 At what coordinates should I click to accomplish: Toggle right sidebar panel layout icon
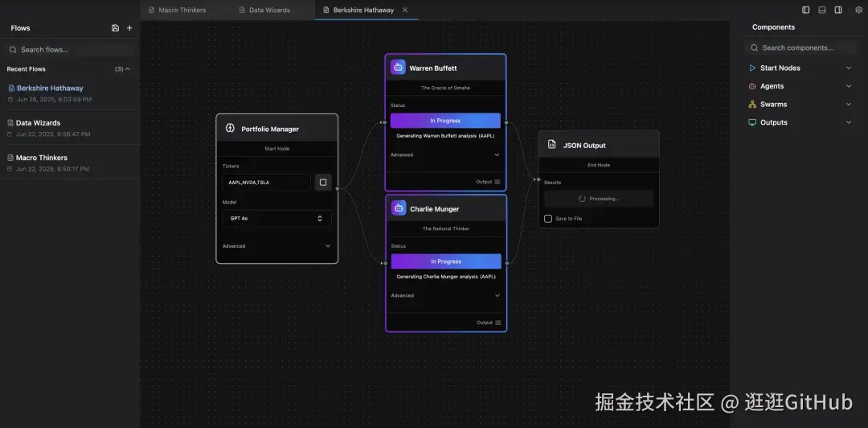pyautogui.click(x=838, y=10)
